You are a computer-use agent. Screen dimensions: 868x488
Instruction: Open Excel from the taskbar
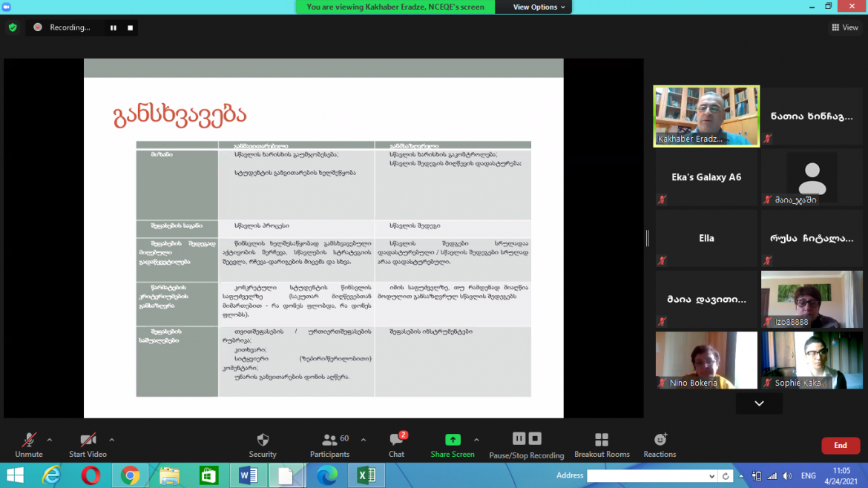click(x=366, y=475)
